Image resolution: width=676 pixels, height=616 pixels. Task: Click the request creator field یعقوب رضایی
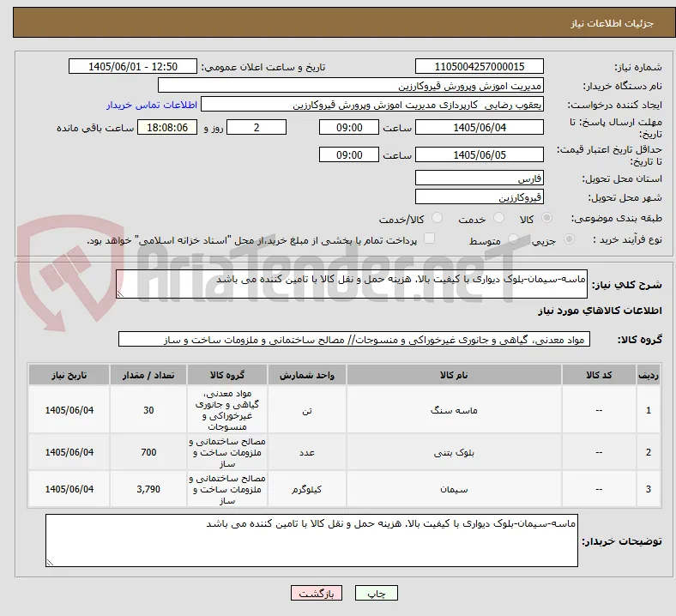tap(372, 105)
